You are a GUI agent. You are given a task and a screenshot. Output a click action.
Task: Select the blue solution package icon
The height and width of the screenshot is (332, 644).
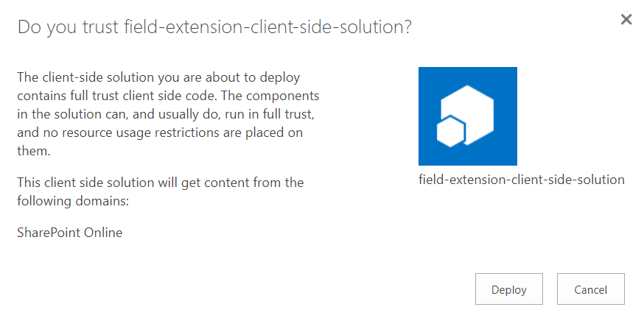[x=468, y=116]
